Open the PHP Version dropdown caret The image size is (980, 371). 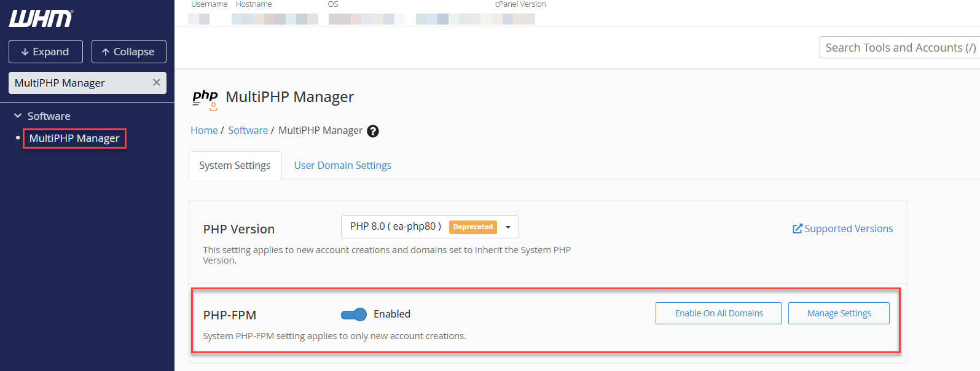pyautogui.click(x=508, y=227)
